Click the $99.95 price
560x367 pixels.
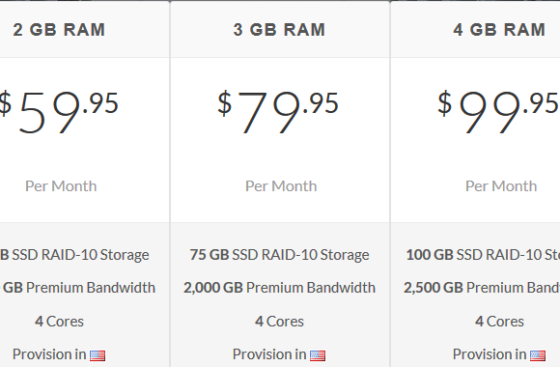499,112
